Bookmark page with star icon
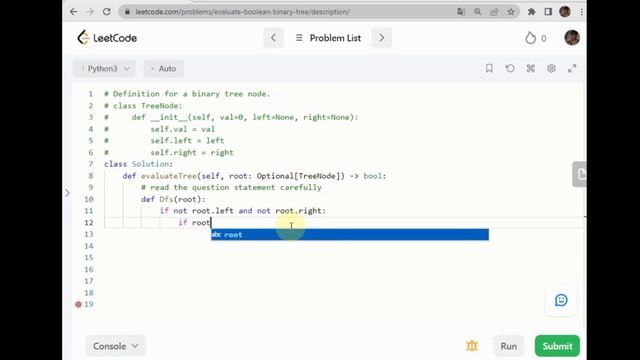The height and width of the screenshot is (360, 640). coord(511,12)
